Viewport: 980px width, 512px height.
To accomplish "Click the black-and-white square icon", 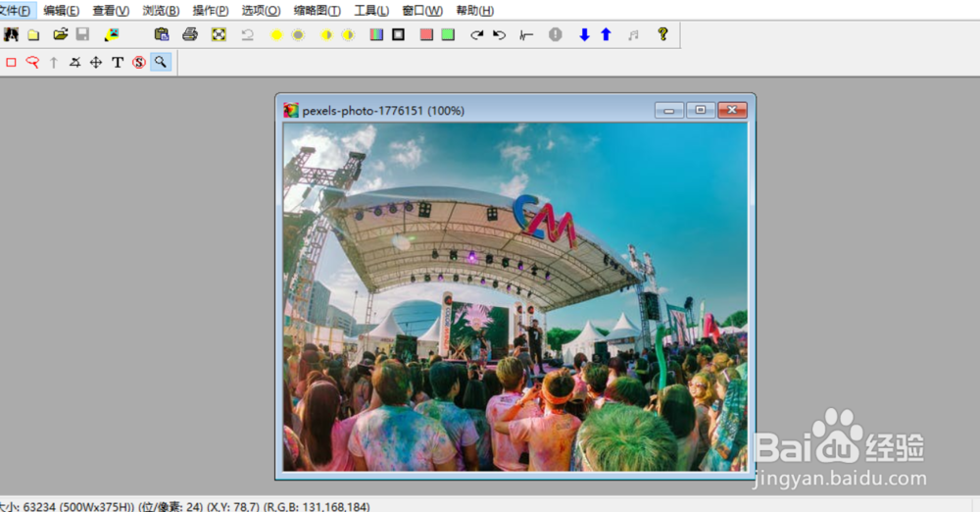I will pos(398,34).
